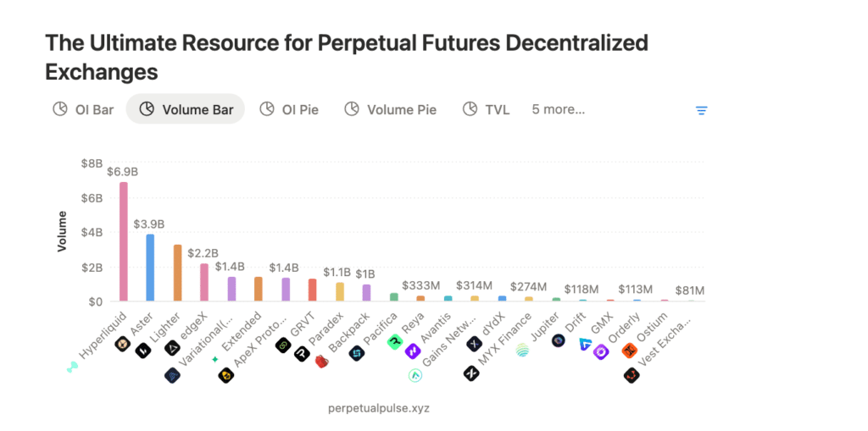Click the Backpack red logo icon

point(323,362)
